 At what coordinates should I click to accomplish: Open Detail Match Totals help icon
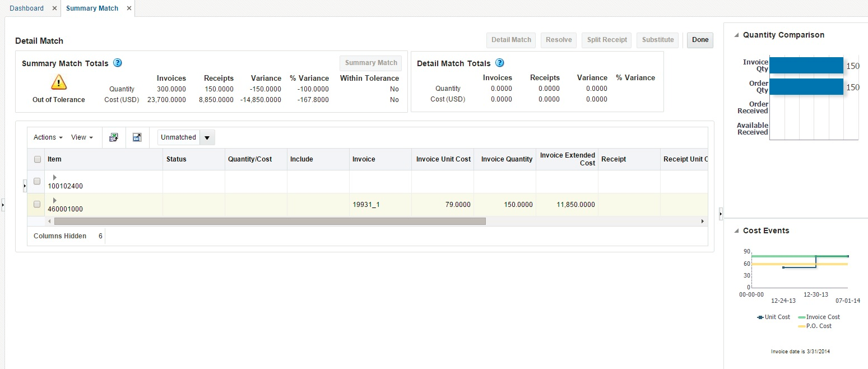[500, 63]
